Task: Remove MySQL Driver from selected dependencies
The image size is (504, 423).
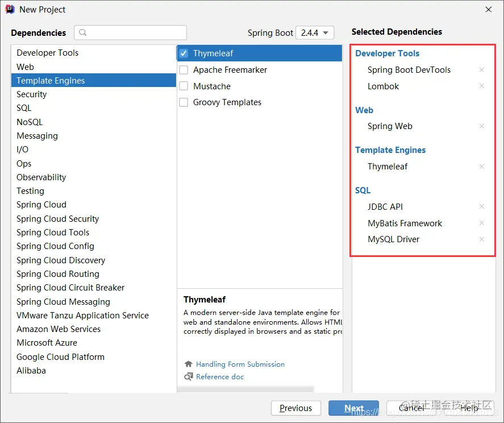Action: (481, 239)
